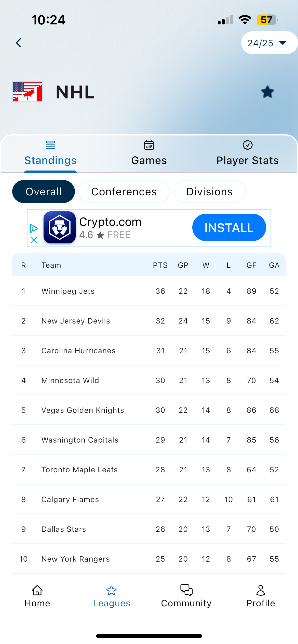Toggle the NHL favorite star
This screenshot has width=298, height=644.
[267, 92]
